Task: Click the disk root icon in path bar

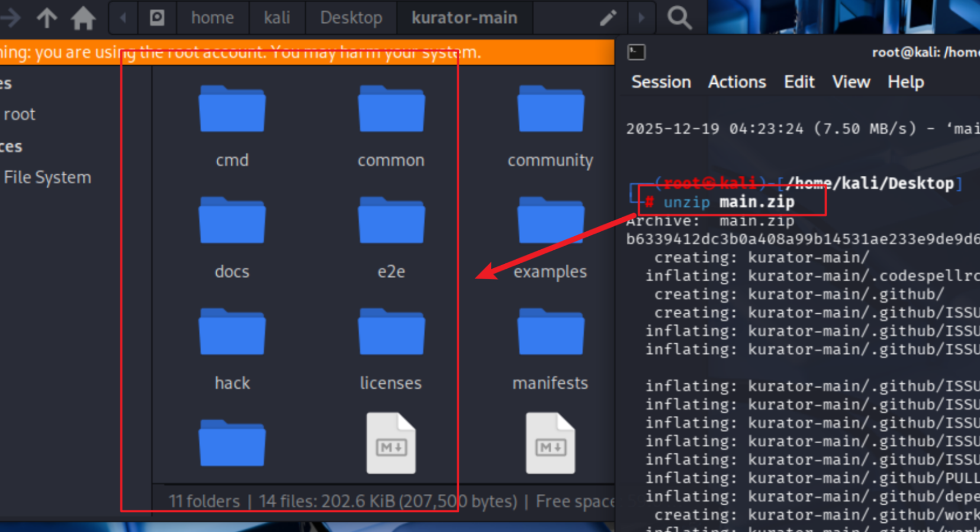Action: [157, 18]
